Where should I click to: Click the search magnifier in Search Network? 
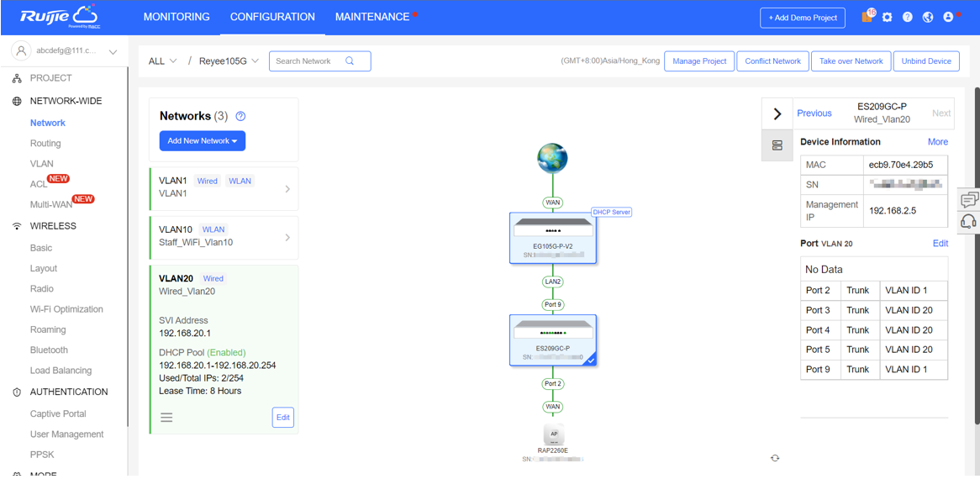click(x=350, y=61)
